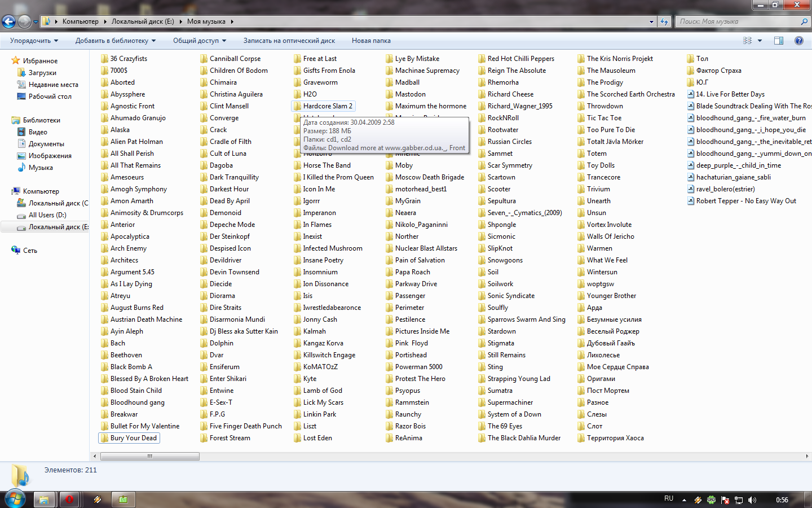Select the Pink Floyd folder
Viewport: 812px width, 508px height.
click(x=407, y=343)
